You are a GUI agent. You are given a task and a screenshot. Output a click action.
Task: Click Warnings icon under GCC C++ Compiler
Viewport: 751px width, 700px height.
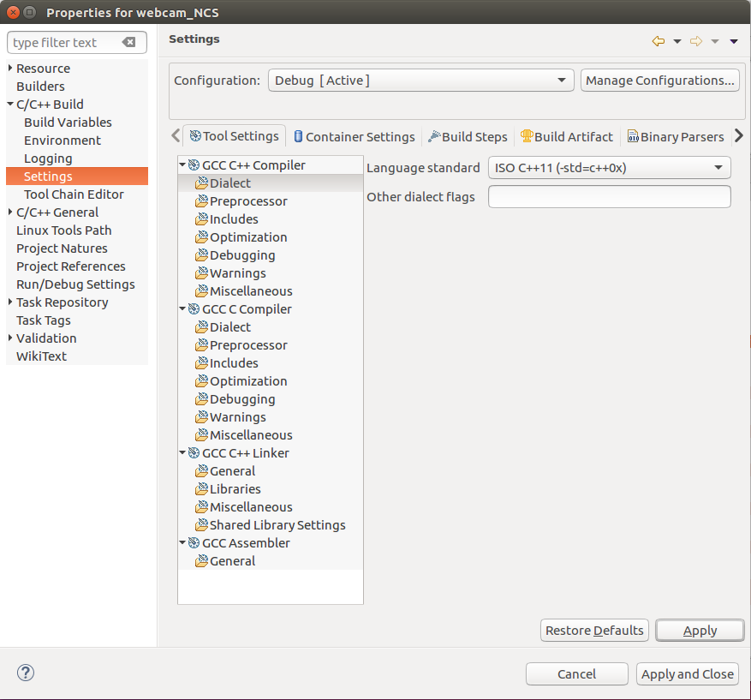click(x=201, y=273)
